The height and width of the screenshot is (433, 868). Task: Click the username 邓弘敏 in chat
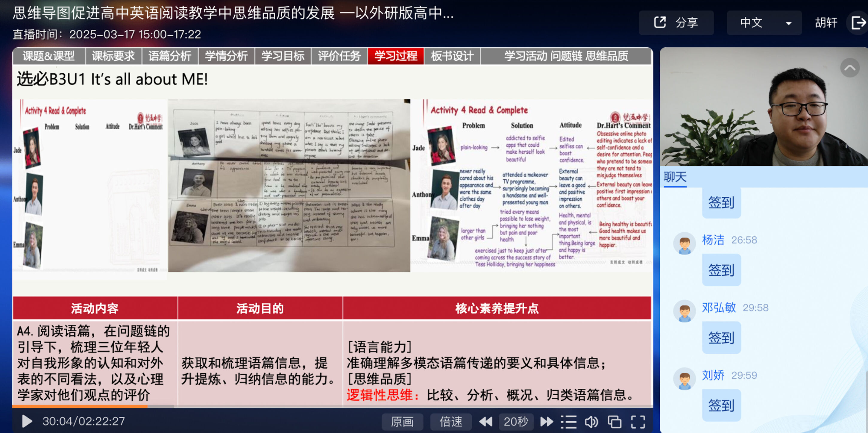pyautogui.click(x=718, y=308)
